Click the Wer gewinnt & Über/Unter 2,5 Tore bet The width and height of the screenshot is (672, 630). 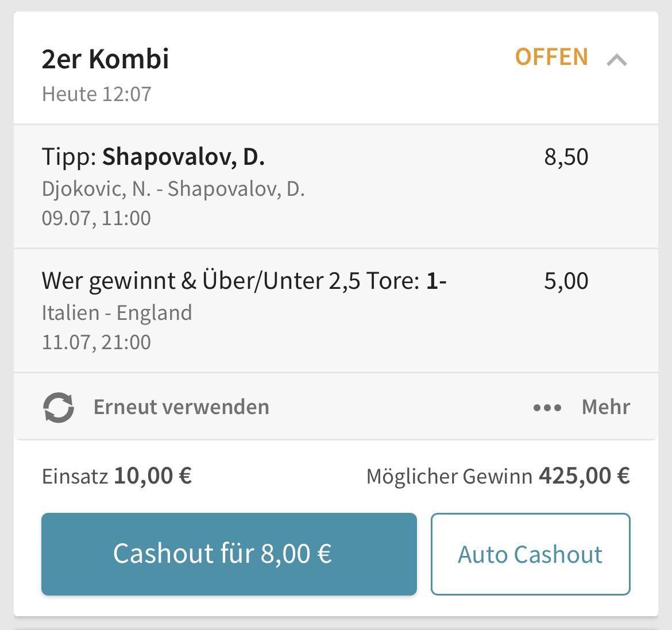click(x=244, y=281)
